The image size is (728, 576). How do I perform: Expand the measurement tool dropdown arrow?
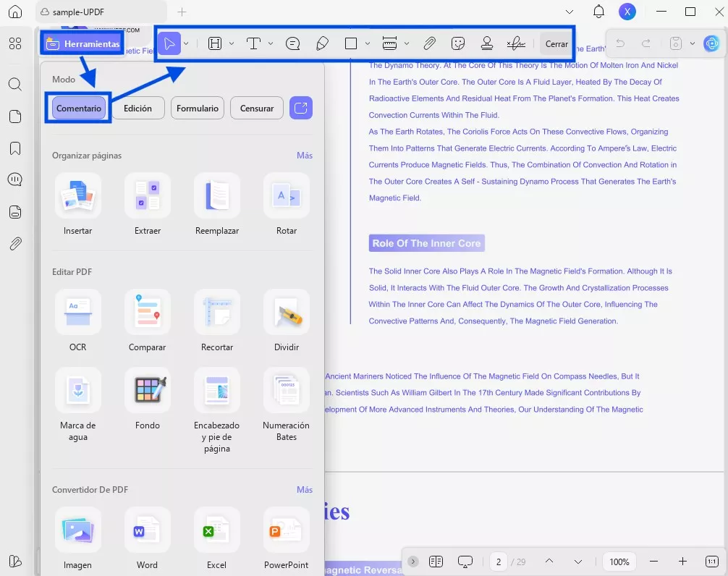click(406, 43)
